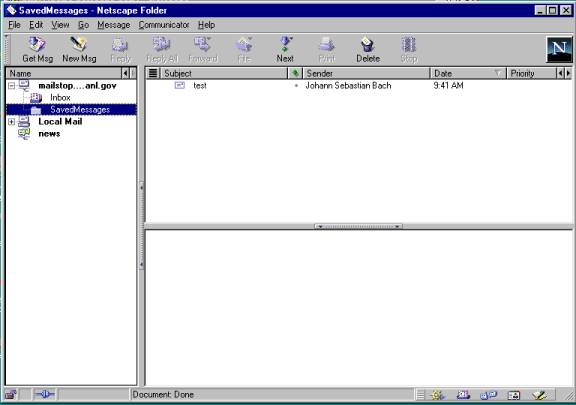Open the Go menu
This screenshot has height=405, width=576.
[83, 25]
